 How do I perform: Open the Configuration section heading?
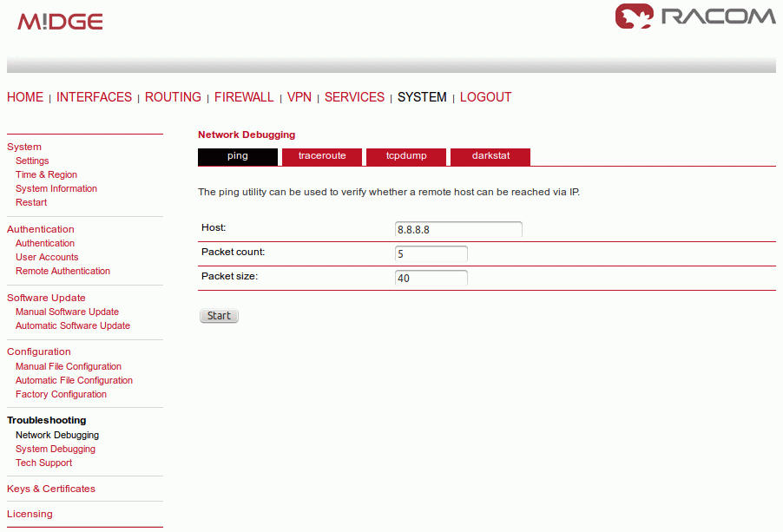pyautogui.click(x=39, y=351)
